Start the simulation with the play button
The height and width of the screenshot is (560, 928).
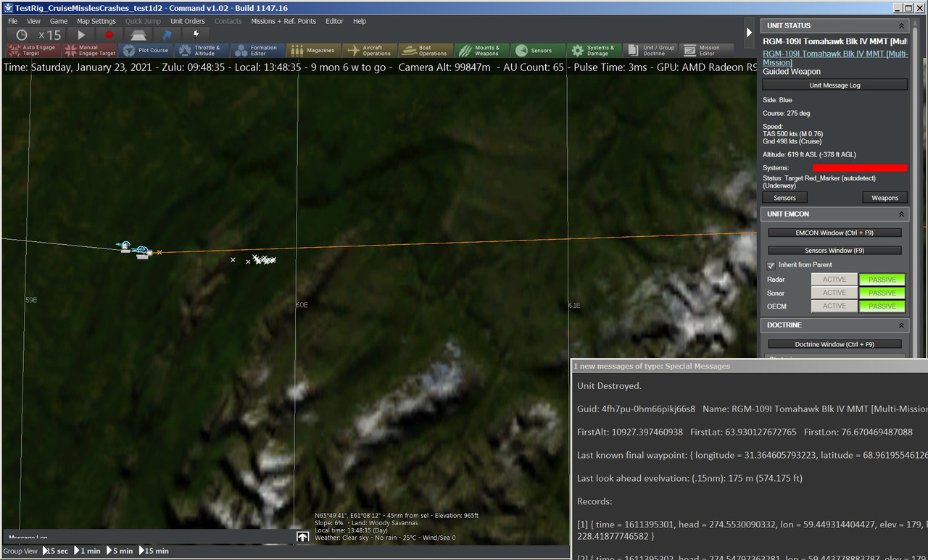(81, 35)
